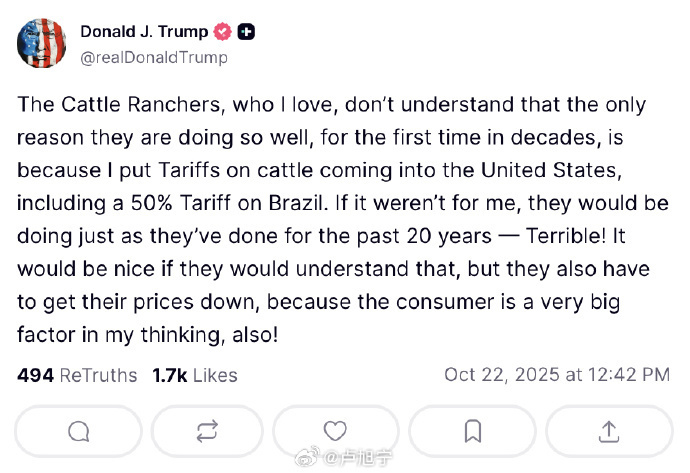This screenshot has height=473, width=690.
Task: Click the black plus badge beside name
Action: pyautogui.click(x=246, y=32)
